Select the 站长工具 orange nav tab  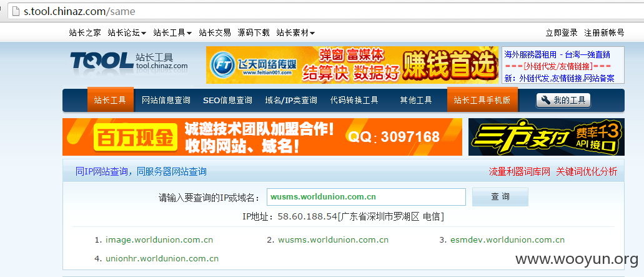[110, 100]
